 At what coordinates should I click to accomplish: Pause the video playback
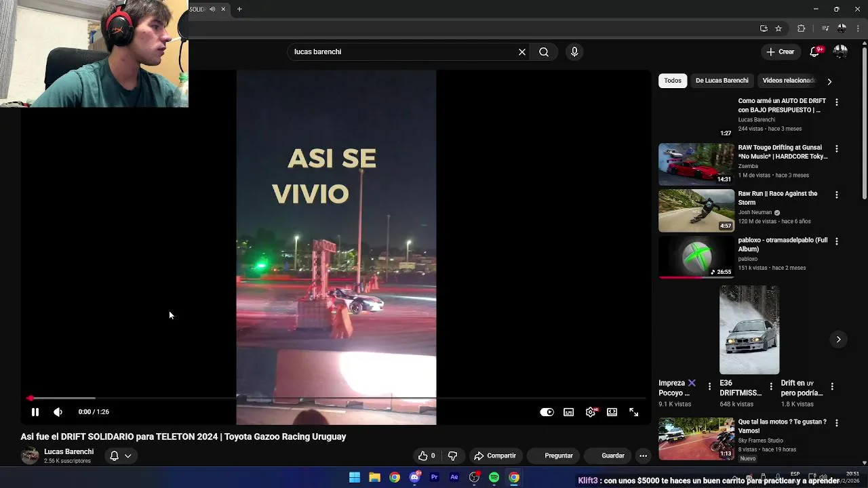pyautogui.click(x=35, y=412)
